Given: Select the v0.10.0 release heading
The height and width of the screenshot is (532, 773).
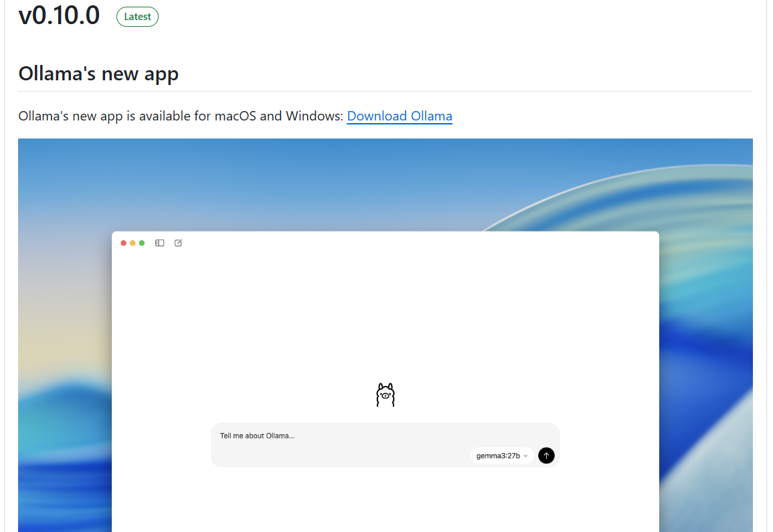Looking at the screenshot, I should coord(59,15).
